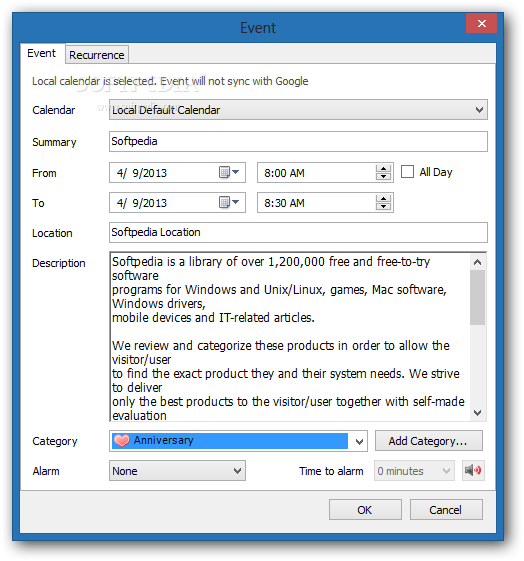
Task: Click the OK button
Action: tap(365, 510)
